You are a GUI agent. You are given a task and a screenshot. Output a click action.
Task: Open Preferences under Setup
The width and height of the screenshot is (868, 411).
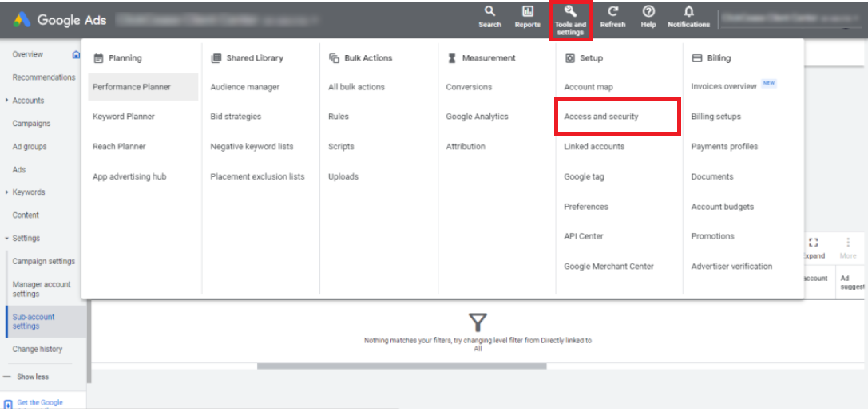pos(585,207)
